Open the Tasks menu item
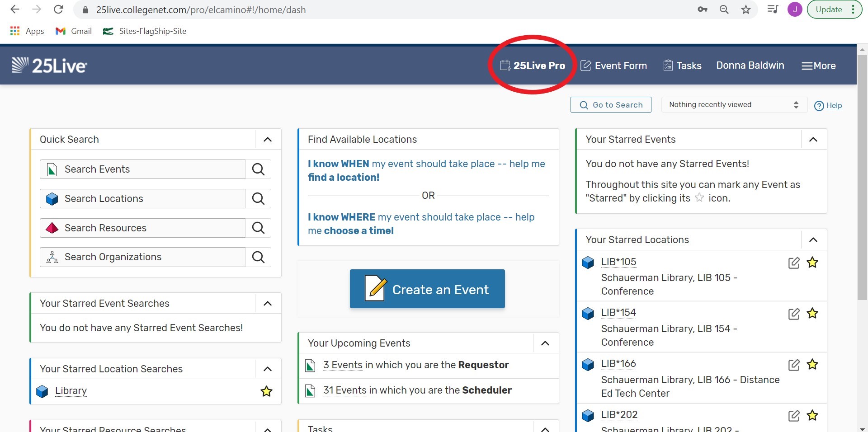Viewport: 868px width, 432px height. pos(682,66)
